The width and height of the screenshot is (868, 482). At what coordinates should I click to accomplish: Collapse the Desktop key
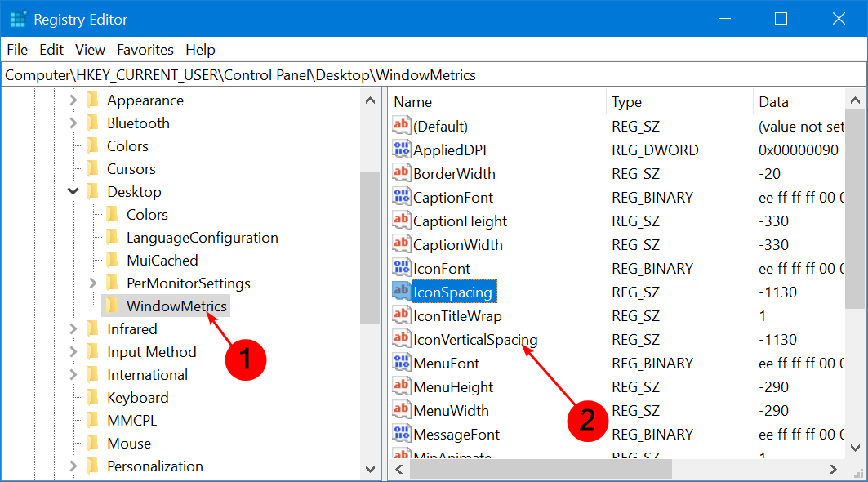73,192
